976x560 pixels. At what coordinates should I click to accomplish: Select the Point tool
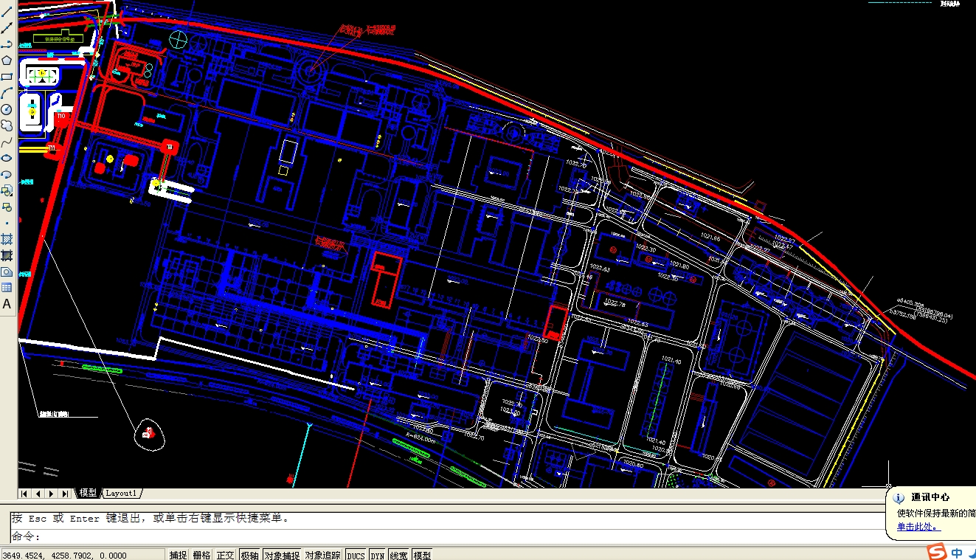tap(7, 223)
